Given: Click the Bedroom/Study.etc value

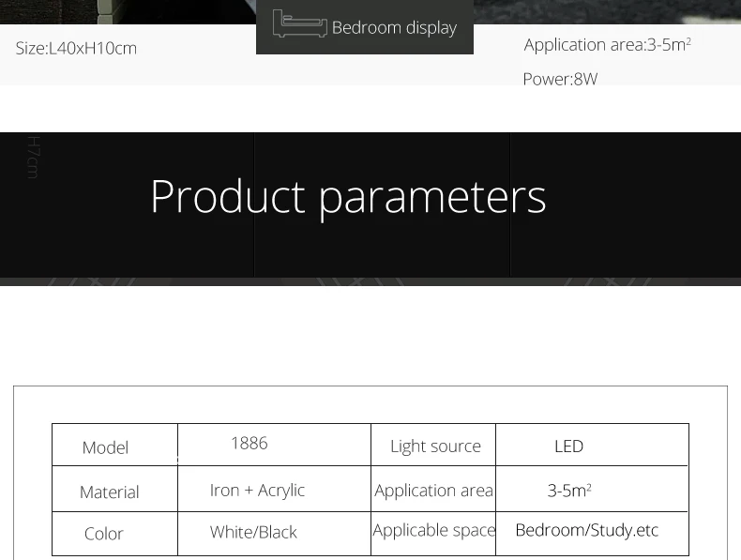Looking at the screenshot, I should tap(586, 530).
